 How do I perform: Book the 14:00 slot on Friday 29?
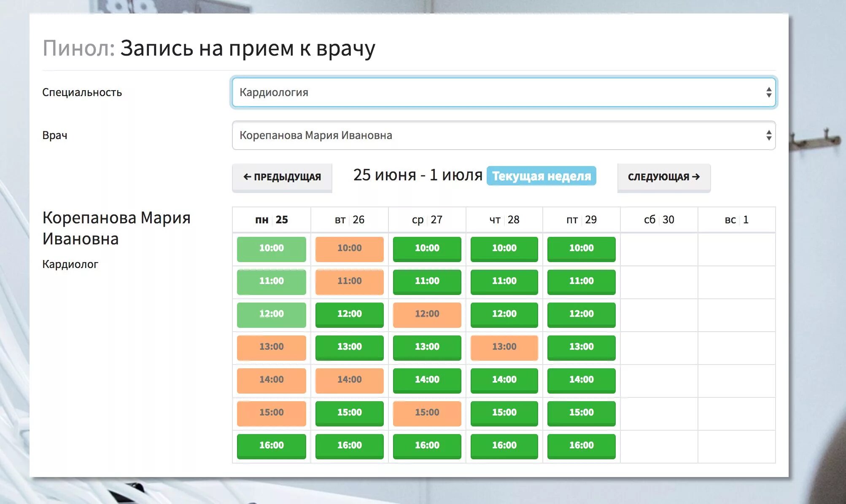pos(582,381)
